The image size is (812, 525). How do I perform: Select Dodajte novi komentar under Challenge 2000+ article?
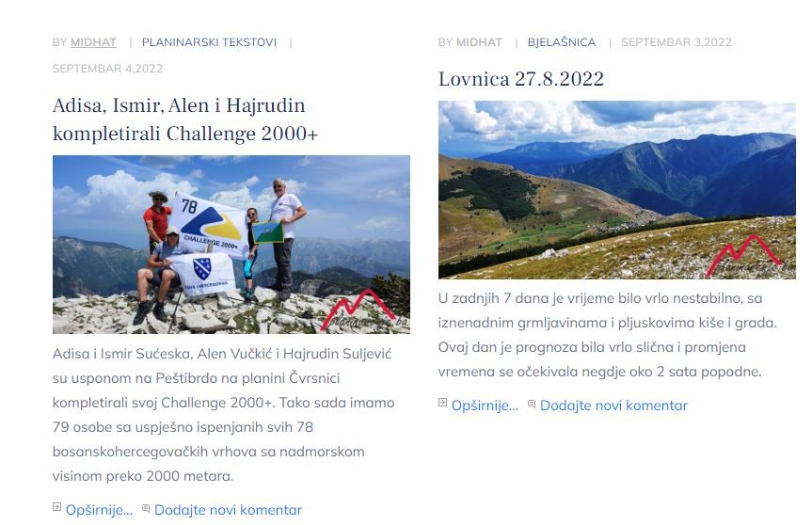coord(228,510)
